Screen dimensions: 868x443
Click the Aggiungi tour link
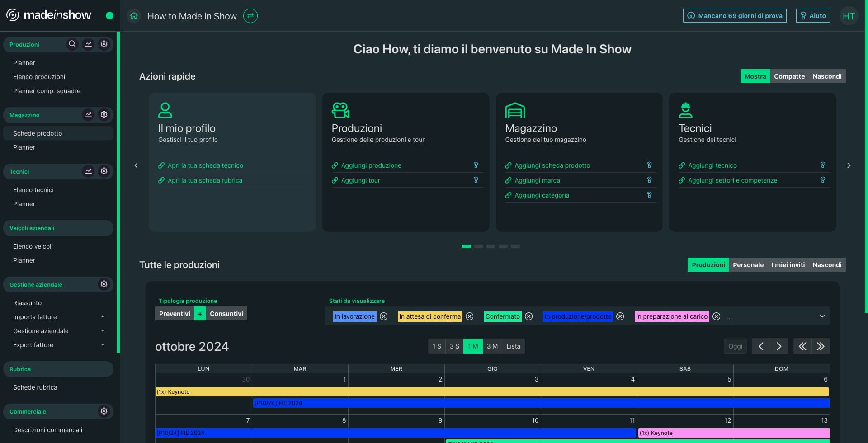point(360,180)
